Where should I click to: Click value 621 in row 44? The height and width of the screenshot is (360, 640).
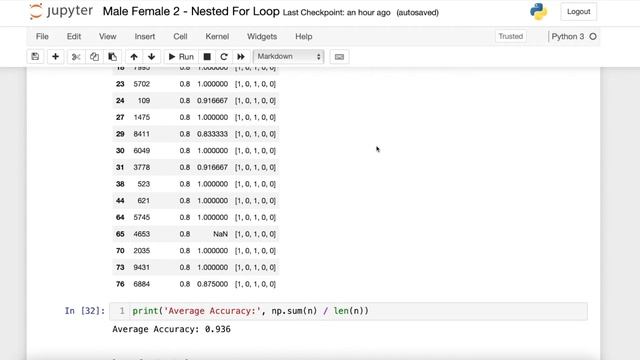coord(144,201)
